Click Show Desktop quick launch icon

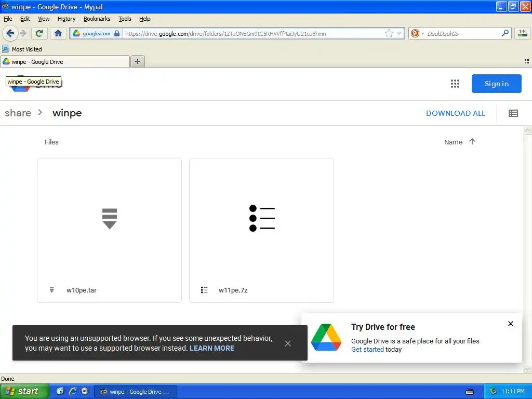[60, 391]
